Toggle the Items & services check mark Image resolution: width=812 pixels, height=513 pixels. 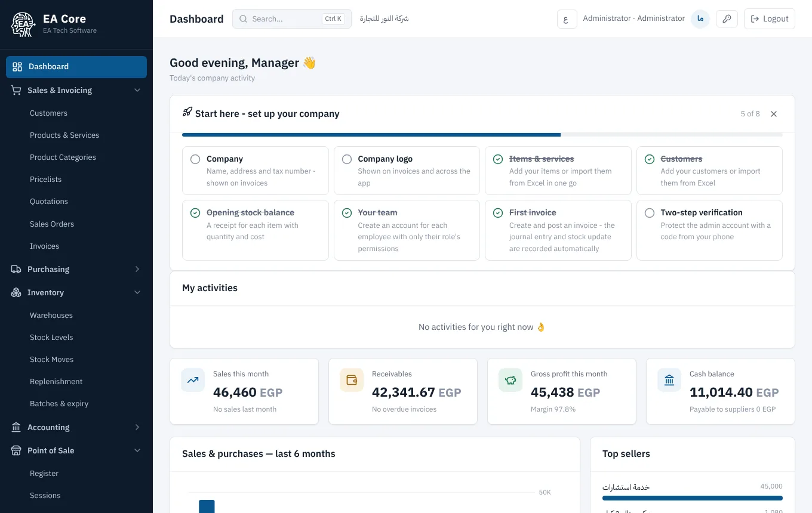pos(498,159)
